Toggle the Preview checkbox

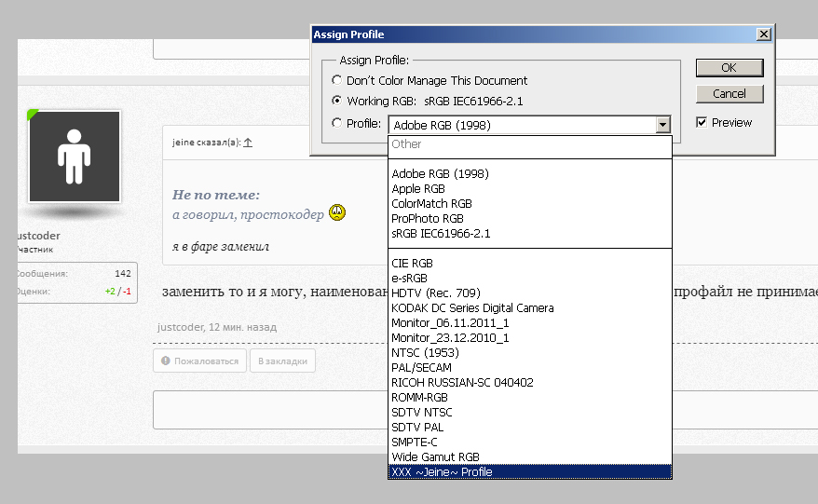702,123
